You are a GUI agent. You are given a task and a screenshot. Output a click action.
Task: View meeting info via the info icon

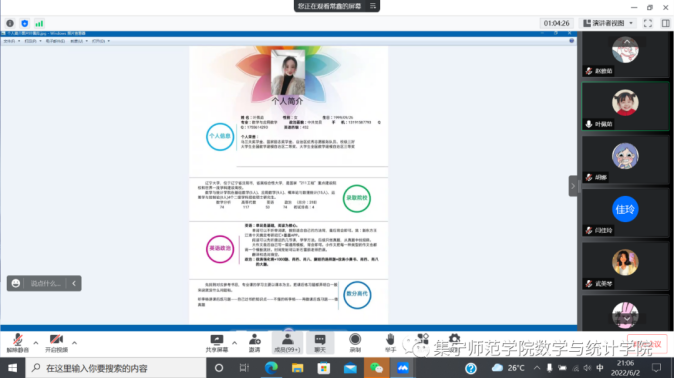10,23
